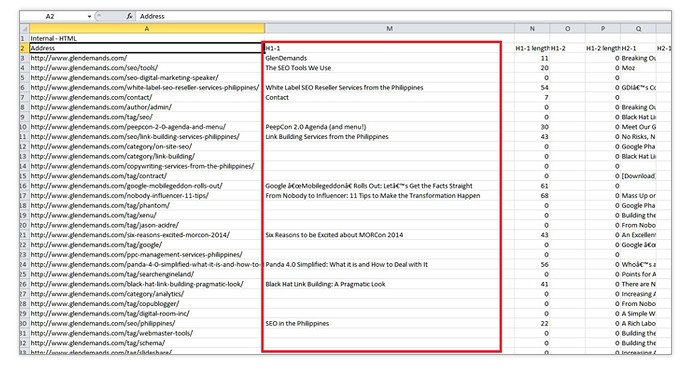Click the glendemands.com/seo/tools/ address cell

[x=147, y=68]
